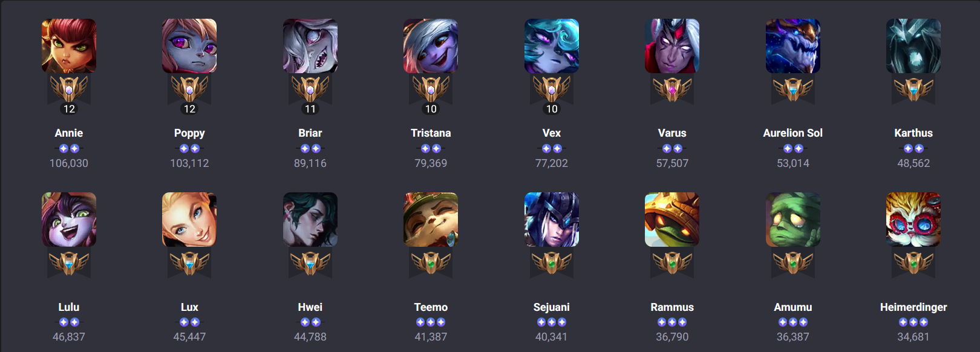Viewport: 980px width, 352px height.
Task: Open the Rammus champion portrait
Action: [672, 220]
